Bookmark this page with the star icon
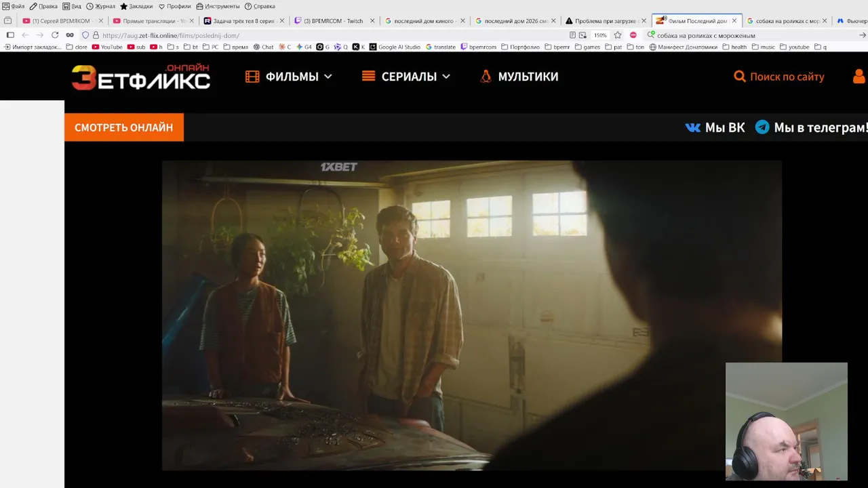This screenshot has height=488, width=868. [618, 35]
